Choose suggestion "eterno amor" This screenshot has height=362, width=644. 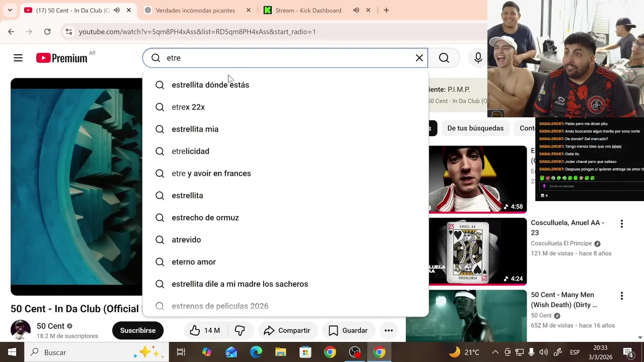click(x=285, y=262)
